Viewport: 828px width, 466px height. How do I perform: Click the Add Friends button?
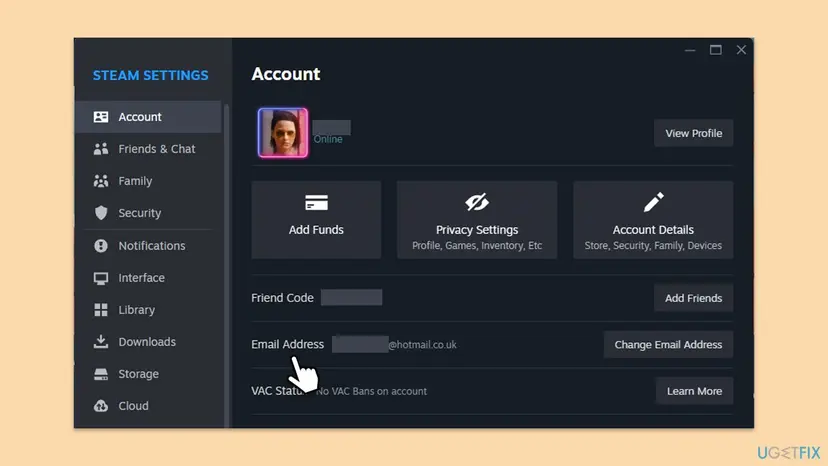(693, 298)
